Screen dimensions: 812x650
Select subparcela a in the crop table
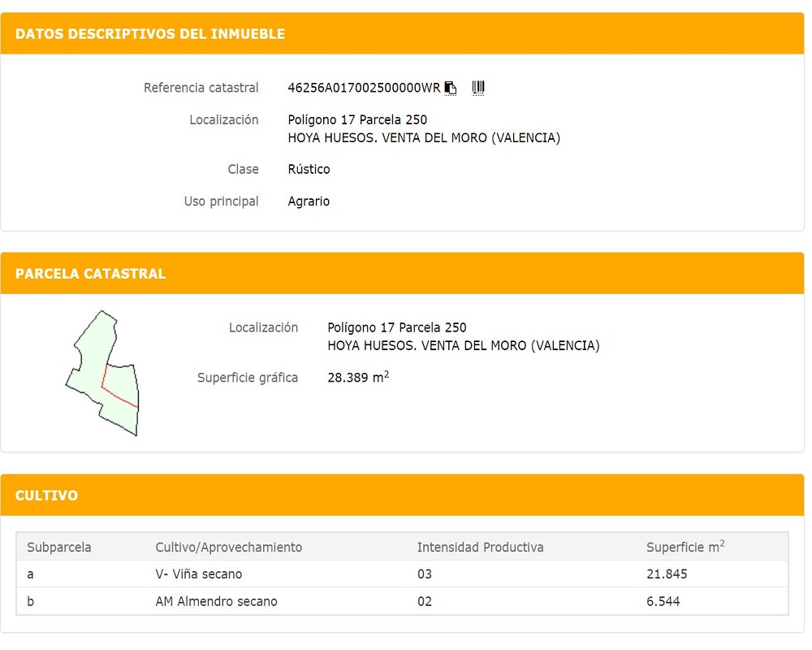pos(31,574)
